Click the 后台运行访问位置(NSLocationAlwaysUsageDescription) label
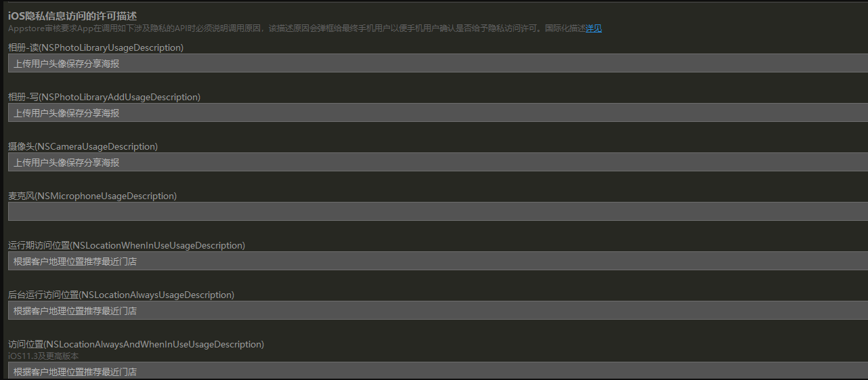Image resolution: width=868 pixels, height=380 pixels. click(121, 295)
